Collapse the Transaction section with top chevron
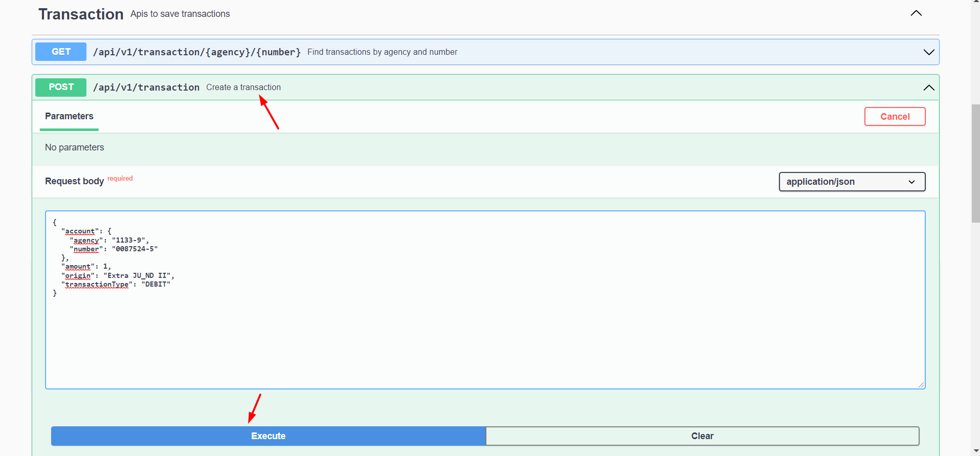Viewport: 980px width, 456px height. [916, 13]
